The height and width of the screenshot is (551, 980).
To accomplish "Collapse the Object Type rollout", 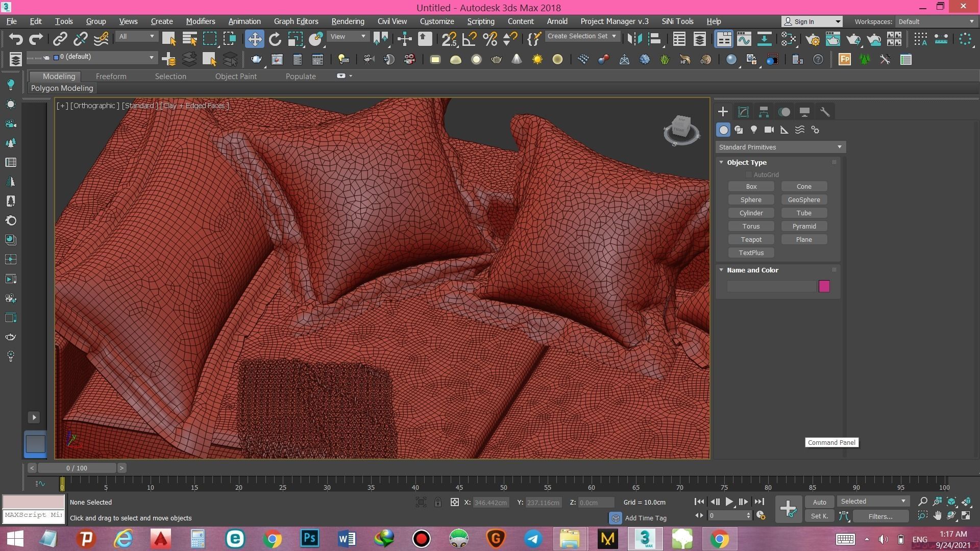I will [x=721, y=162].
